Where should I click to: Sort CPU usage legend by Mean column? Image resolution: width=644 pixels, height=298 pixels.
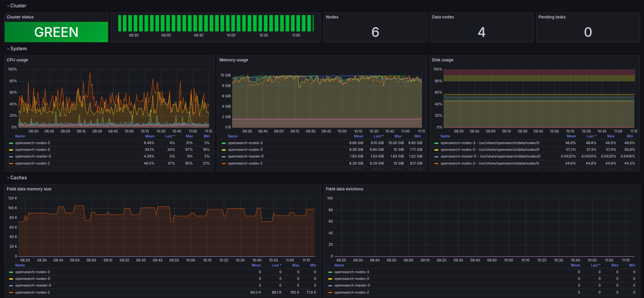pyautogui.click(x=150, y=136)
